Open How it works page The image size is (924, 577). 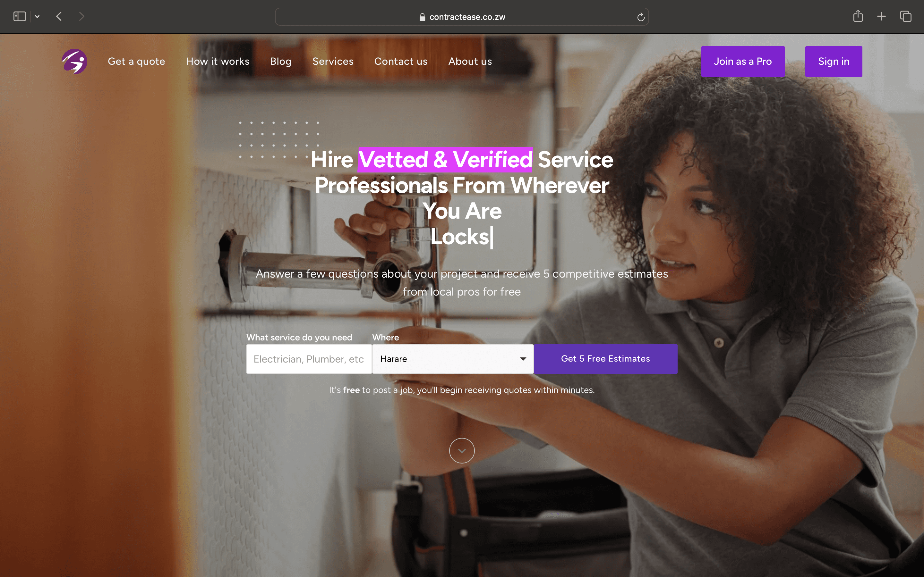pos(218,62)
